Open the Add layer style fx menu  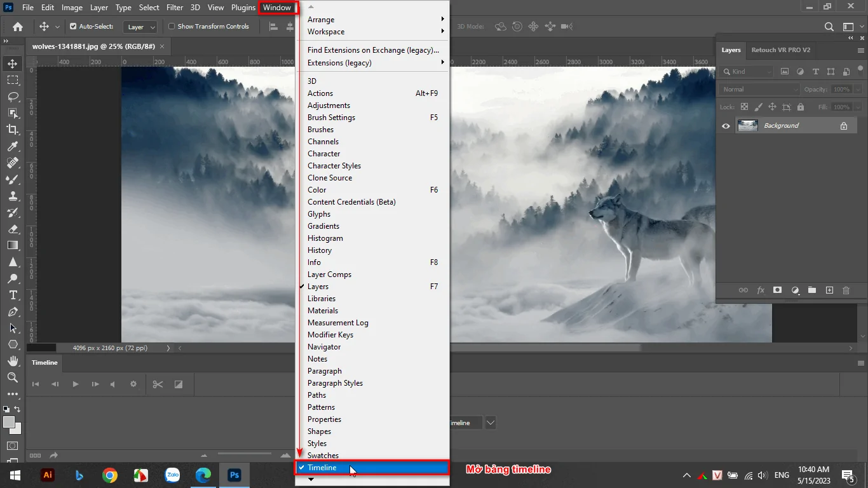[x=761, y=290]
